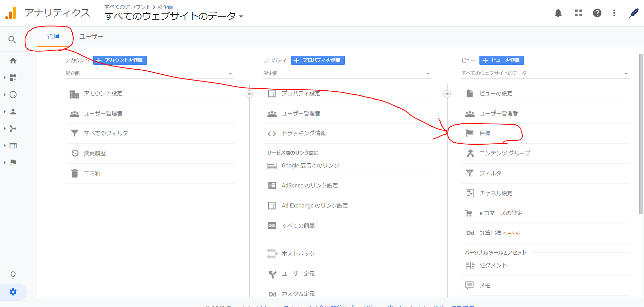Go to Home via the house icon
Viewport: 644px width, 307px height.
click(13, 61)
